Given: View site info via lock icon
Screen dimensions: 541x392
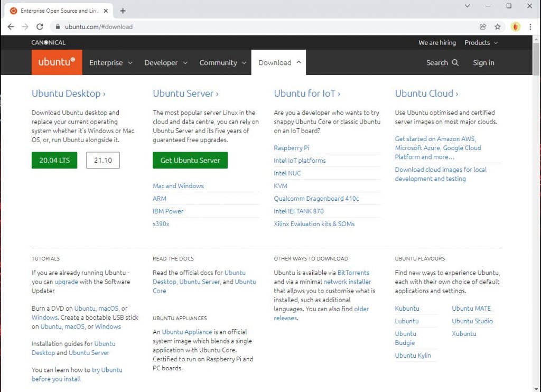Looking at the screenshot, I should coord(58,26).
